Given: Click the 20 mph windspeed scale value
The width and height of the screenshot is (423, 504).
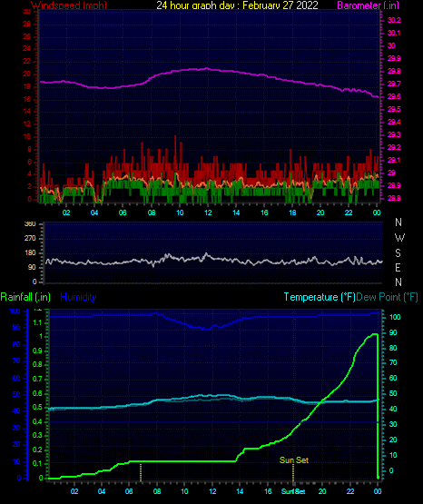Looking at the screenshot, I should click(x=27, y=74).
